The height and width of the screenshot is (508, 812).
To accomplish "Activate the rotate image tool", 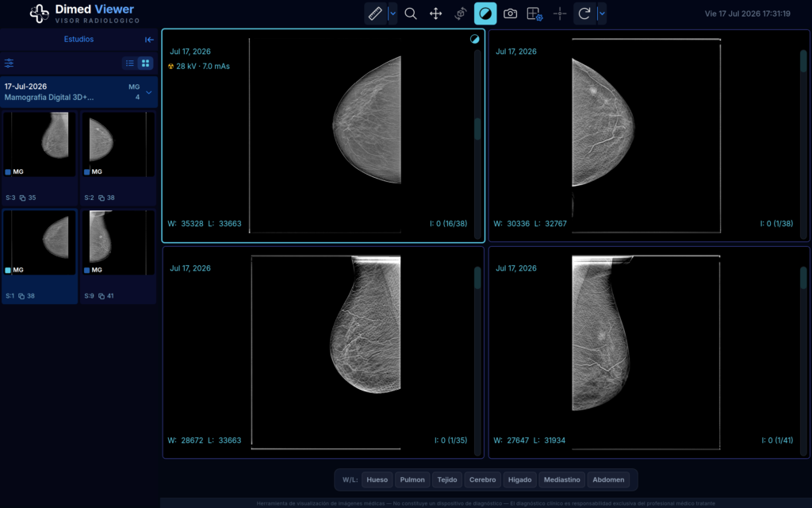I will coord(461,13).
